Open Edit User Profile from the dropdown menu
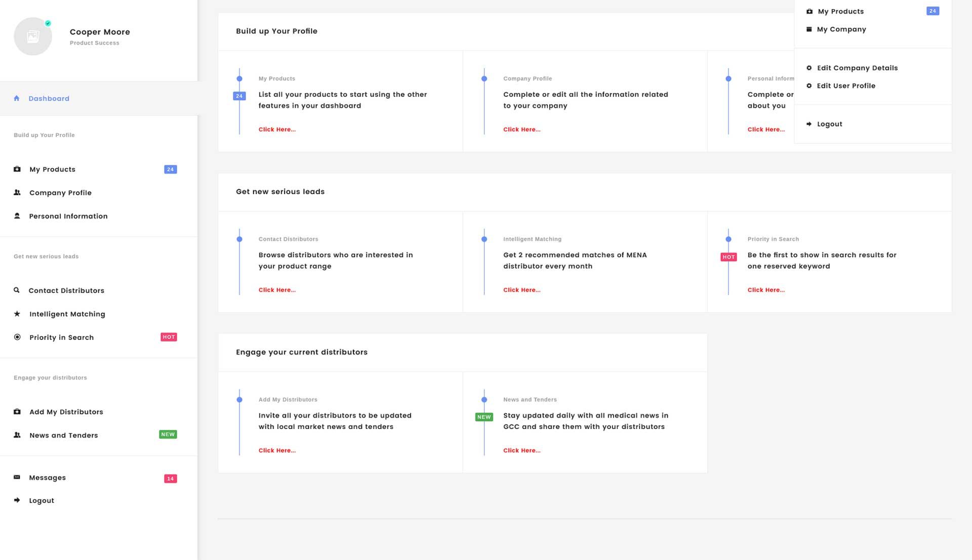This screenshot has width=972, height=560. (x=845, y=86)
